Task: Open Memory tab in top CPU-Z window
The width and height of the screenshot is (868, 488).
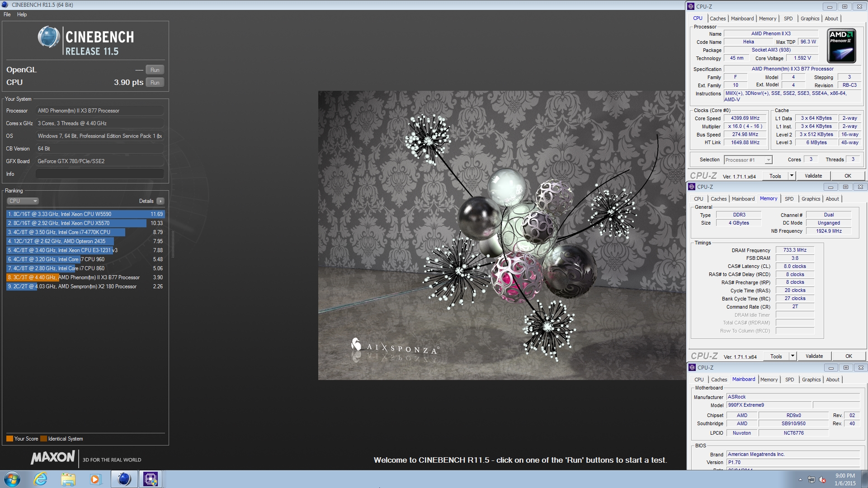Action: 768,19
